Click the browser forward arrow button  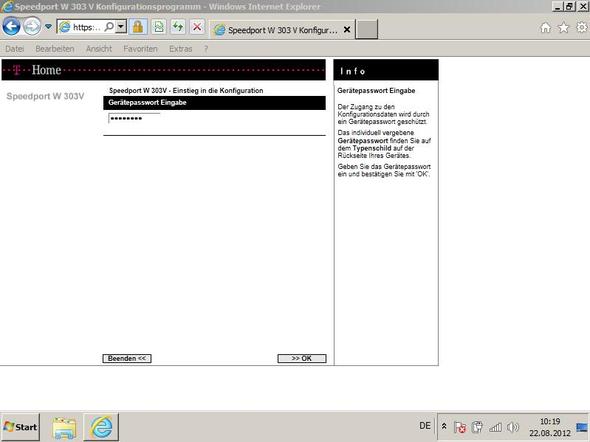coord(32,27)
